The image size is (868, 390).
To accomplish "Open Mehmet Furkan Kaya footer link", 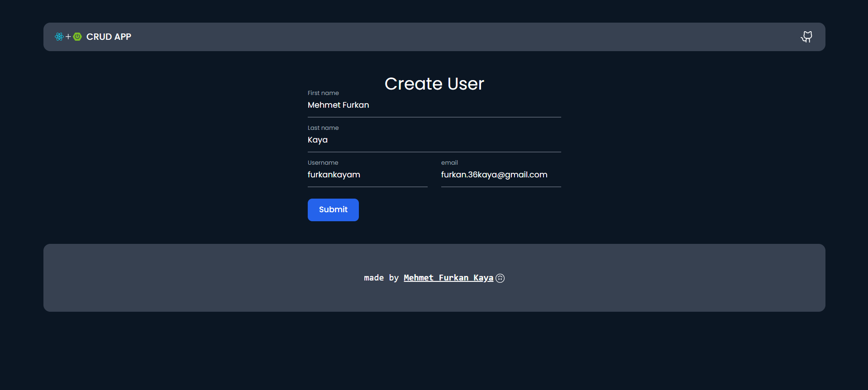I will pyautogui.click(x=448, y=278).
